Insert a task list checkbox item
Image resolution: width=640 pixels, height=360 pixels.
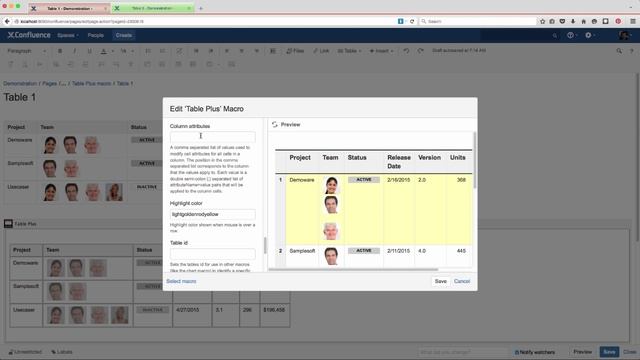click(179, 51)
